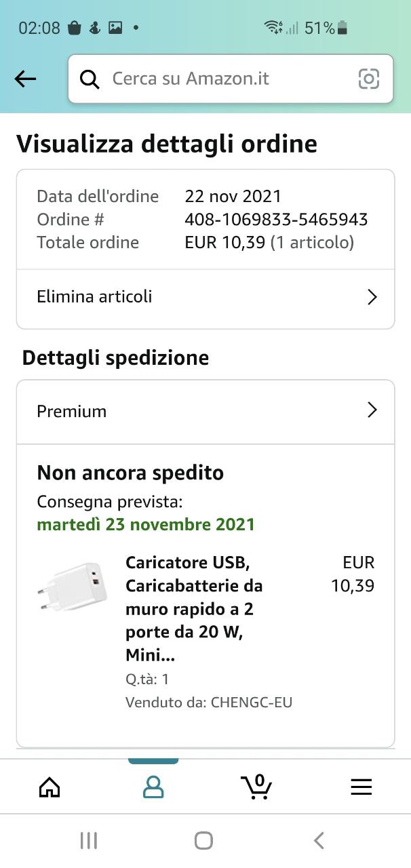Image resolution: width=411 pixels, height=868 pixels.
Task: Go to the Home tab icon
Action: coord(50,787)
